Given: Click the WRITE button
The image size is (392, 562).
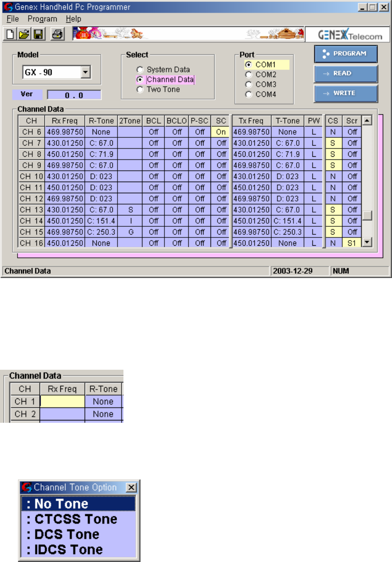Looking at the screenshot, I should pos(346,93).
